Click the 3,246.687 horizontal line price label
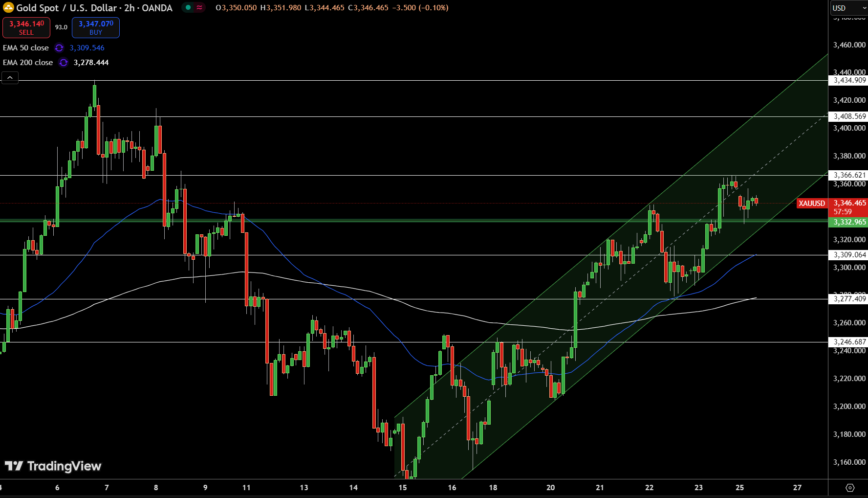Image resolution: width=868 pixels, height=498 pixels. 848,342
